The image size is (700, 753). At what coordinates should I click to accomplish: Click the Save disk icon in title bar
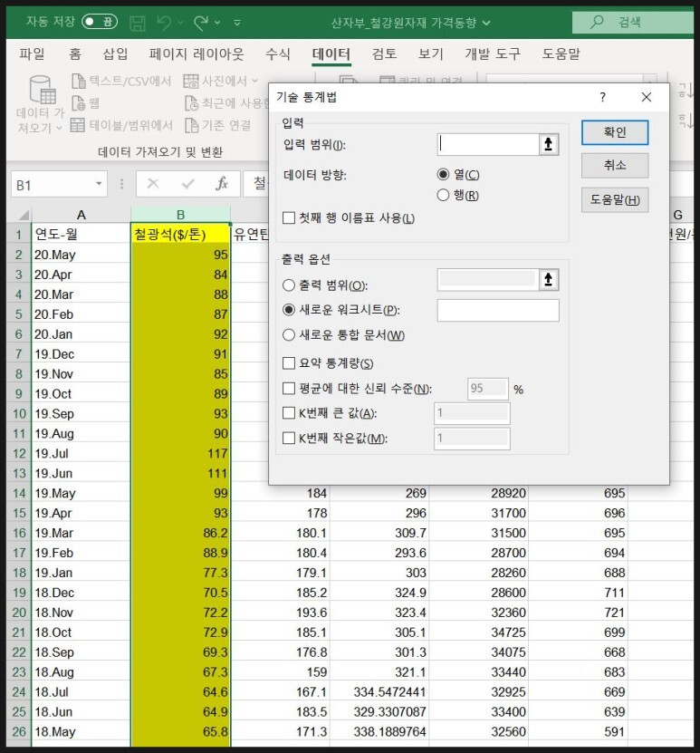pyautogui.click(x=138, y=23)
